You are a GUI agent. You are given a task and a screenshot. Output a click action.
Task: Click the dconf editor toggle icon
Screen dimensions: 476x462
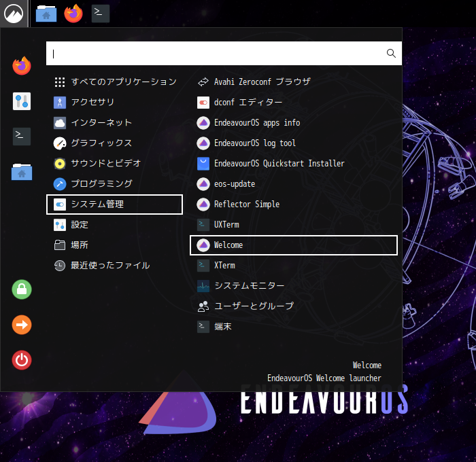[x=203, y=103]
